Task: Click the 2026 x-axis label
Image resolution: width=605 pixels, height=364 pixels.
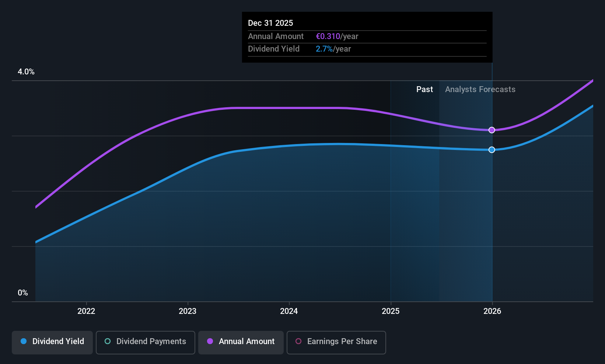Action: 492,311
